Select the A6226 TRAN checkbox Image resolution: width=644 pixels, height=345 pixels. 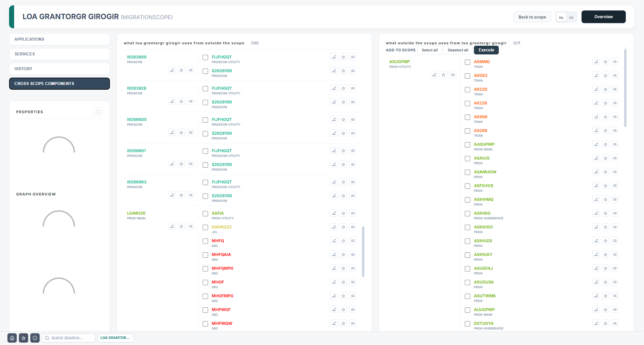[468, 103]
